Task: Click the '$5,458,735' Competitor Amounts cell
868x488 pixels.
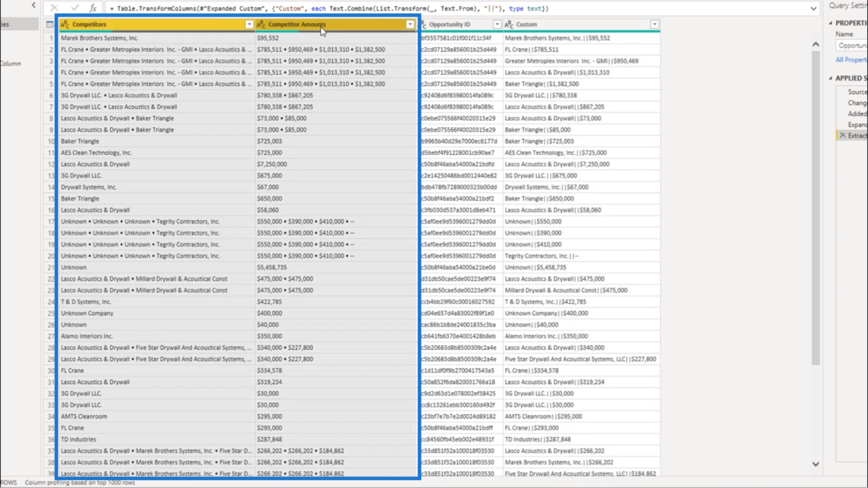Action: (x=336, y=267)
